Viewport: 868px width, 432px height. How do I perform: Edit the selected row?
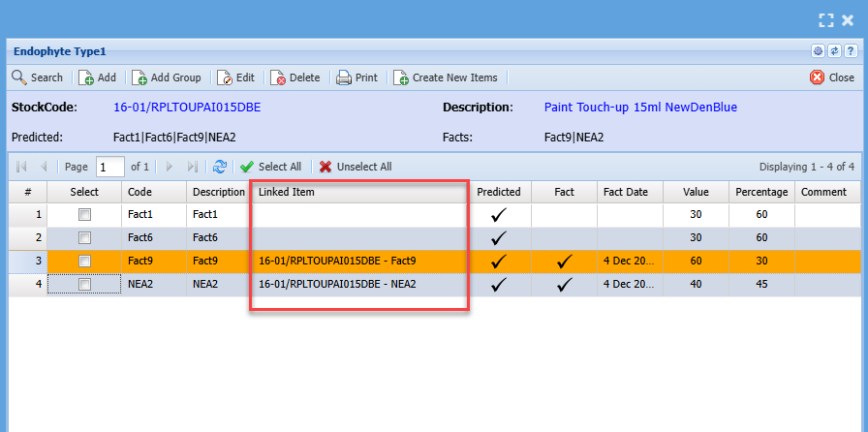[x=236, y=77]
